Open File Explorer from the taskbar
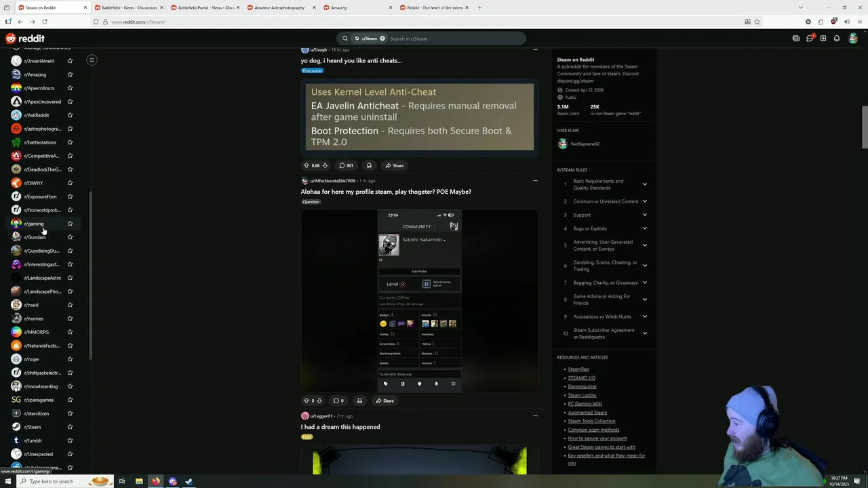The image size is (868, 488). (139, 481)
